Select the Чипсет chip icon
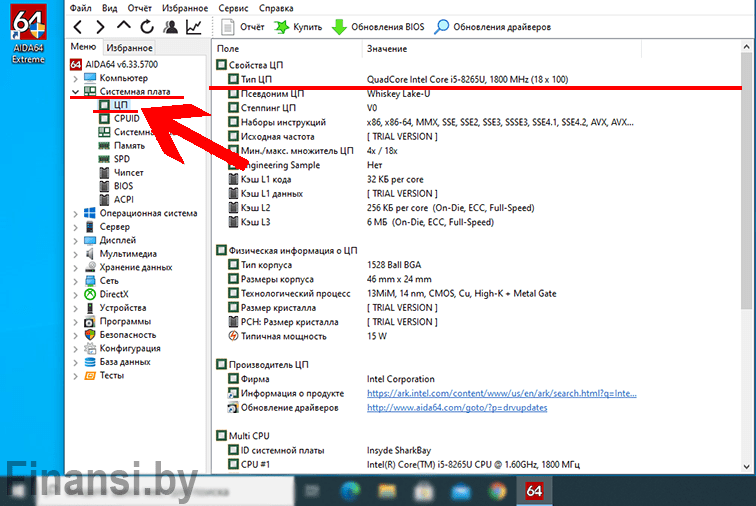756x506 pixels. click(x=104, y=172)
